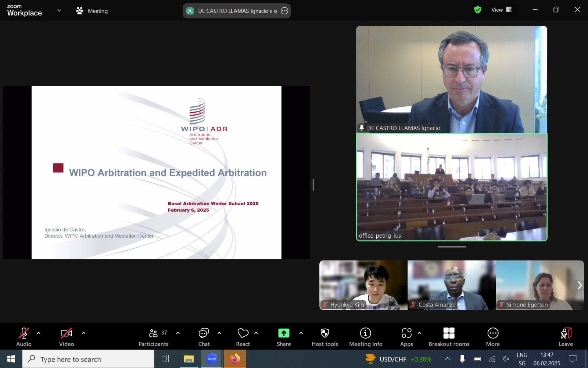The height and width of the screenshot is (368, 588).
Task: Select Simone Egerton video thumbnail
Action: coord(539,285)
